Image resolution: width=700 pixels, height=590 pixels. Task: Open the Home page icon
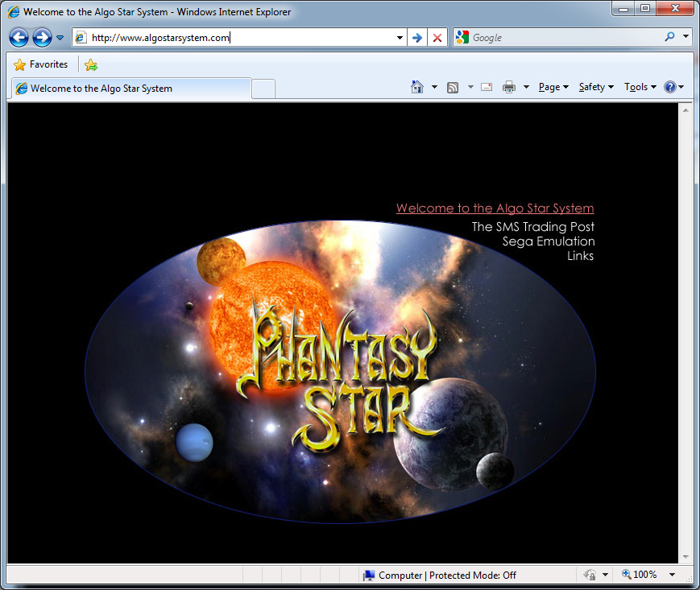[417, 87]
